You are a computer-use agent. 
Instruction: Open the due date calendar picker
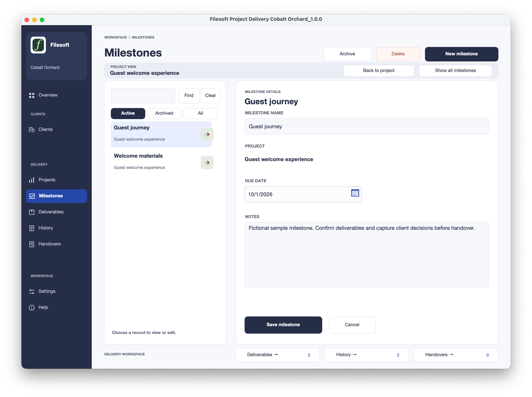355,193
